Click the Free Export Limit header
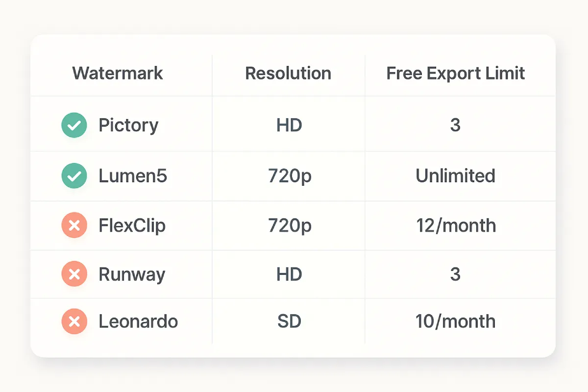This screenshot has height=392, width=588. pyautogui.click(x=456, y=73)
